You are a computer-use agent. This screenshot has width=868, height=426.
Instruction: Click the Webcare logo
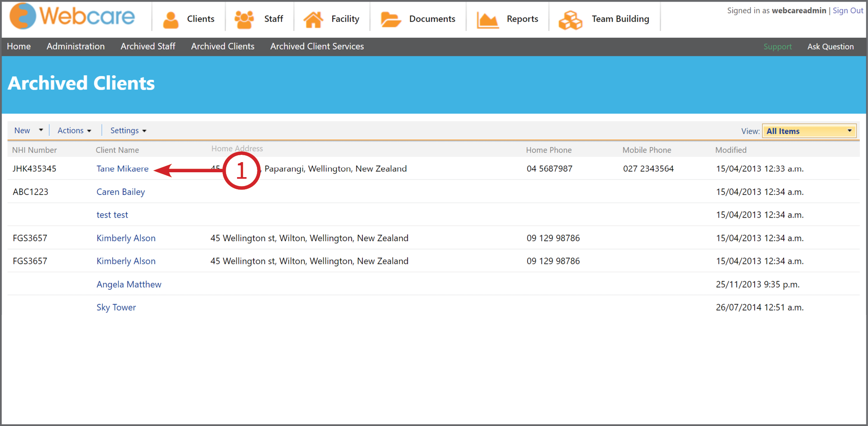tap(72, 16)
